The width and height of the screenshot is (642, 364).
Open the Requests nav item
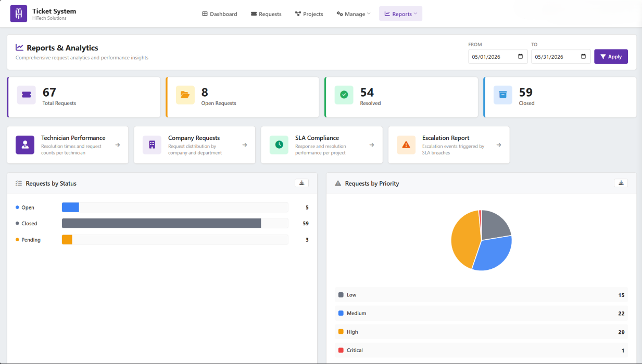pos(266,14)
